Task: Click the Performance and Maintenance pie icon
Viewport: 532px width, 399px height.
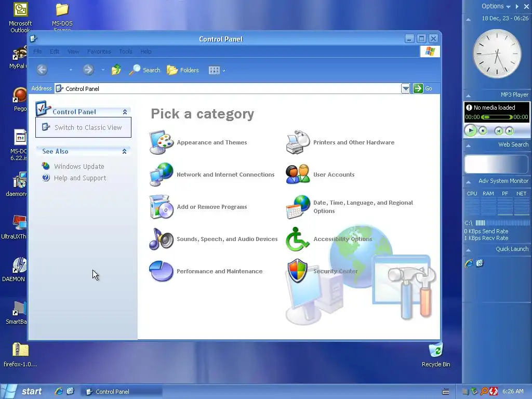Action: pyautogui.click(x=161, y=271)
